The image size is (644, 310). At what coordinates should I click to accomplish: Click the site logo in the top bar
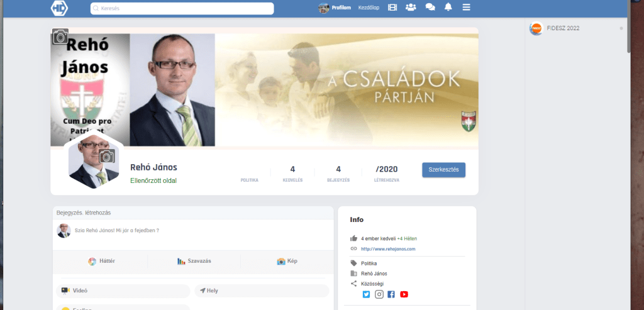(59, 8)
